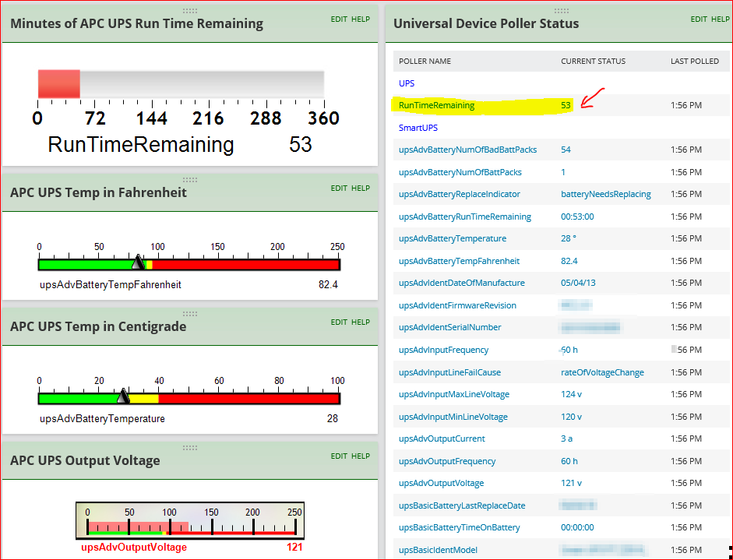Click the Fahrenheit gauge needle marker
Viewport: 733px width, 560px height.
[x=138, y=262]
